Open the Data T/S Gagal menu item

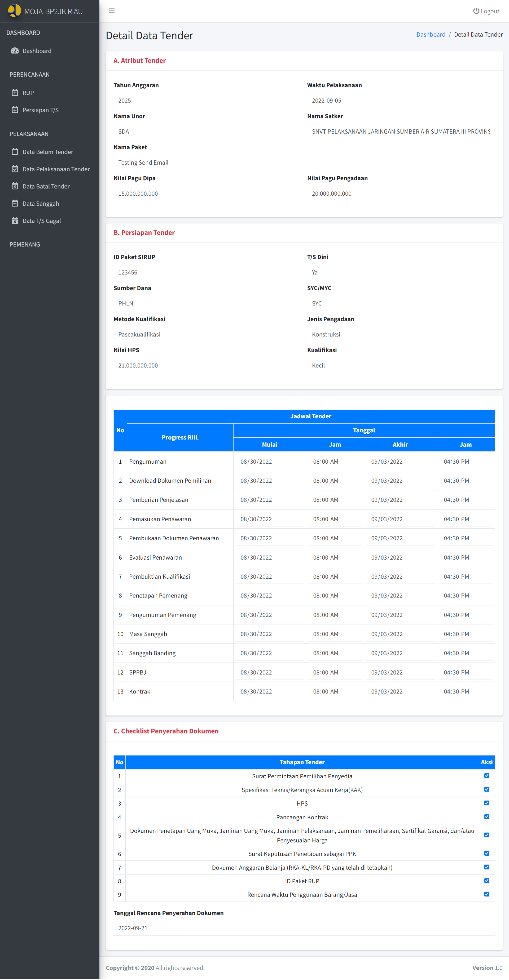(41, 221)
